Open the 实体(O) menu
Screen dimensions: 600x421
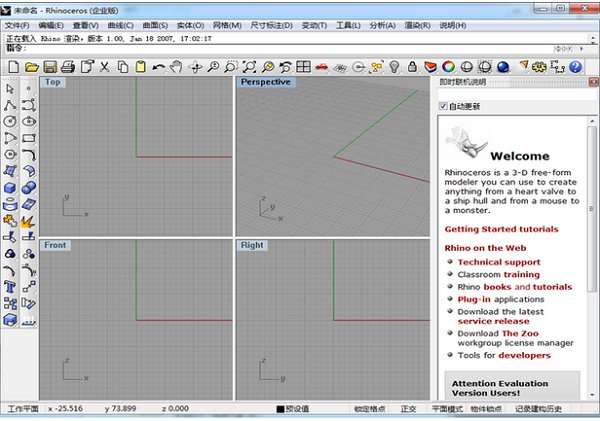pyautogui.click(x=190, y=26)
